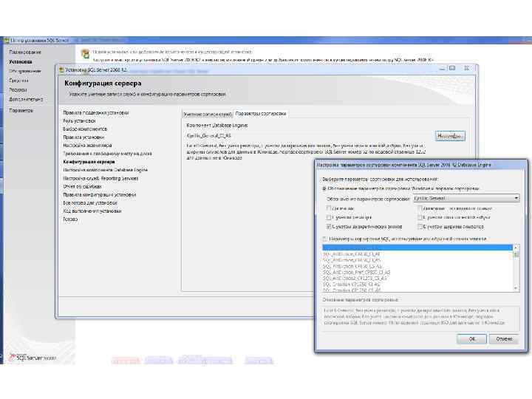
Task: Click Настройка служб Reporting Services step
Action: click(100, 178)
